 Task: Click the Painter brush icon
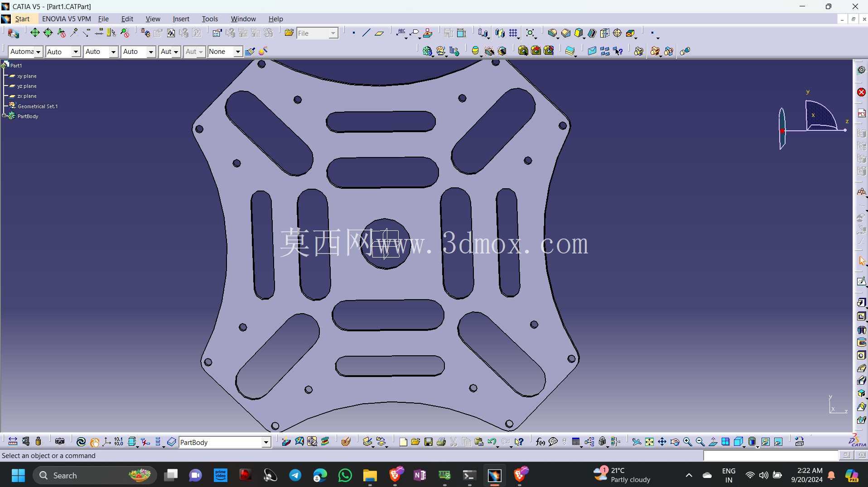250,51
